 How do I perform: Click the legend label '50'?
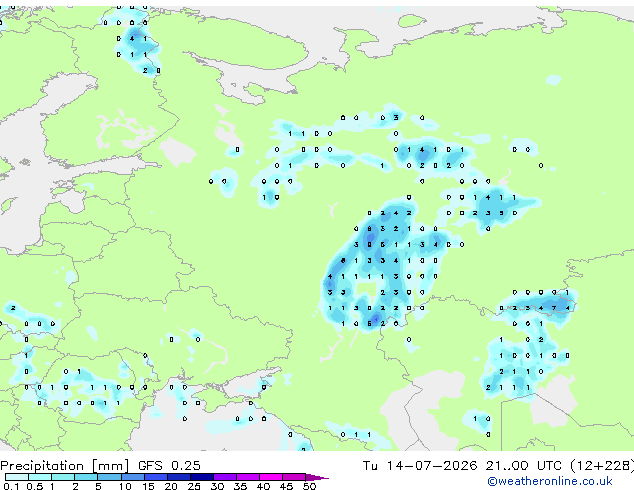click(x=309, y=486)
